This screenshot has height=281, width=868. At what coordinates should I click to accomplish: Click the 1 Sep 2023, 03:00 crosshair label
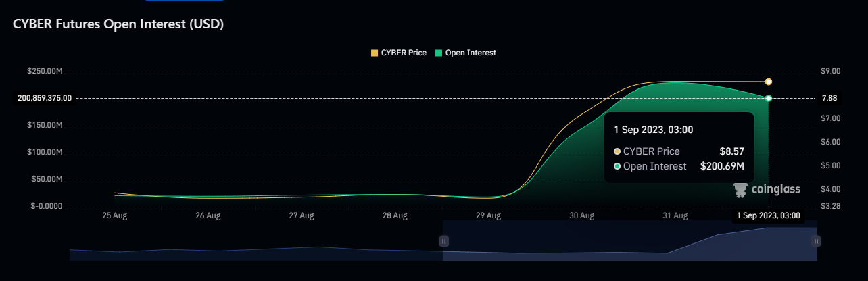(769, 215)
